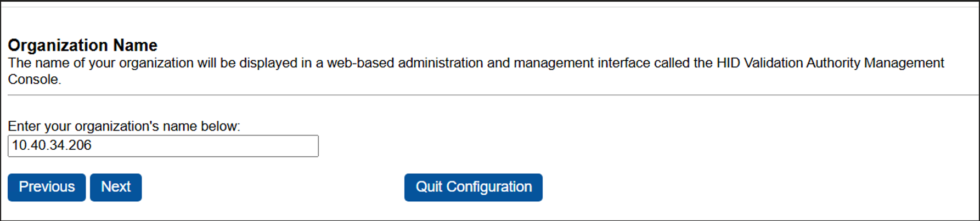The image size is (980, 221).
Task: Click the "Enter your organization's name below" label
Action: tap(123, 126)
